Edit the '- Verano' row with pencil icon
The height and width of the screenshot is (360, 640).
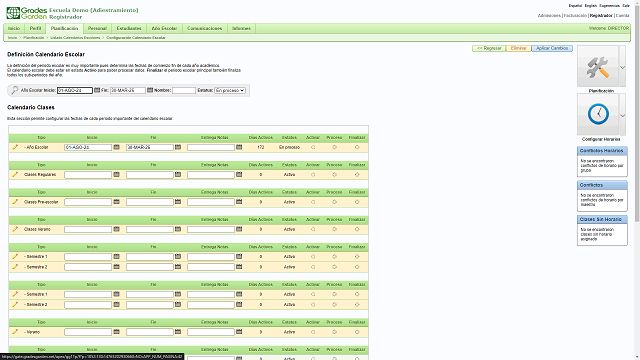click(15, 332)
